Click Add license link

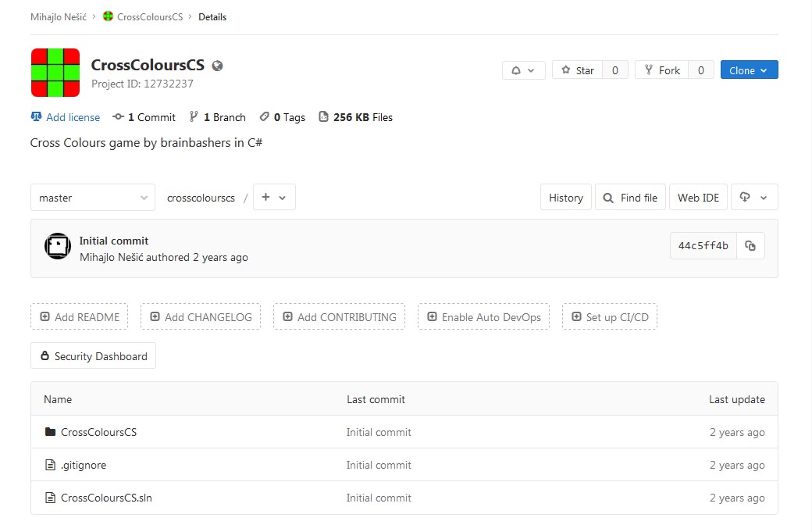[73, 117]
